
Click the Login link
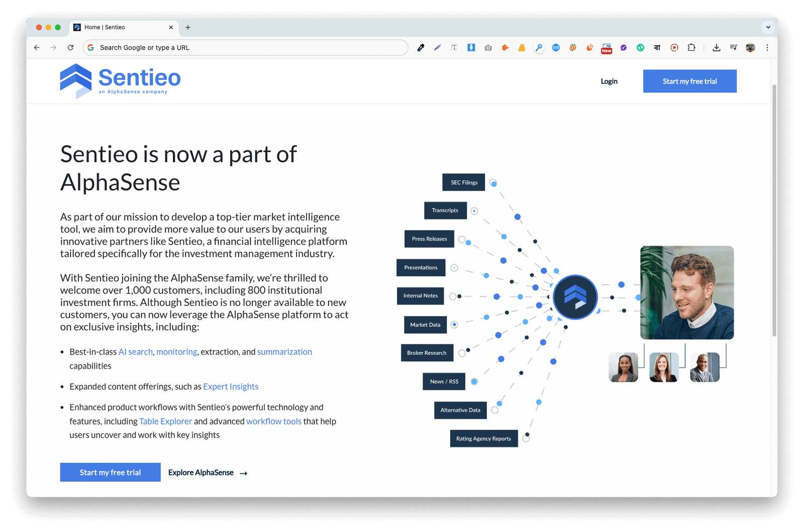[x=609, y=81]
